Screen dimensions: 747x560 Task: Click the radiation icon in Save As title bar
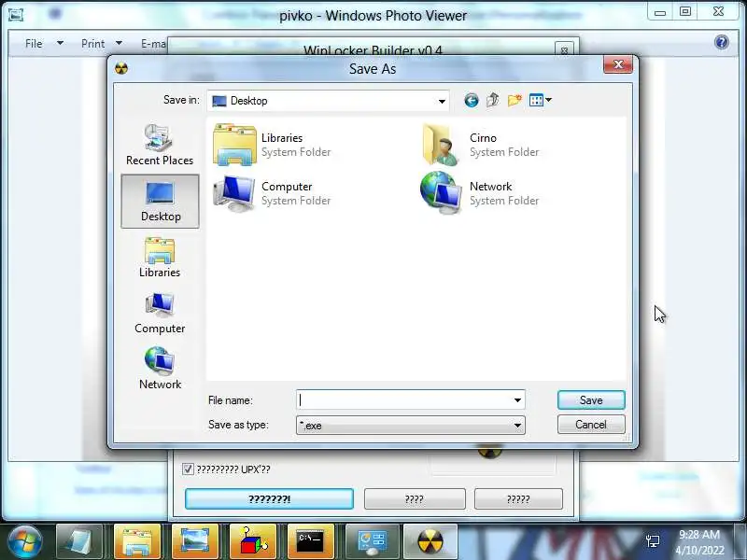tap(121, 68)
